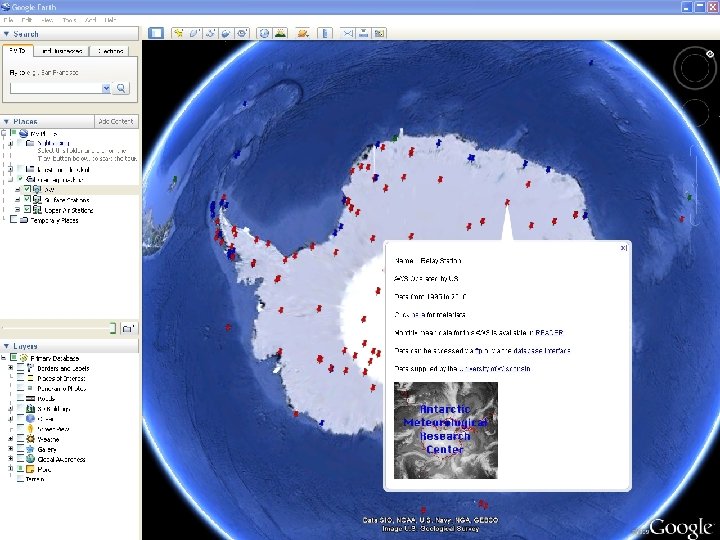Click the red pushpin with open balloon

pyautogui.click(x=507, y=202)
